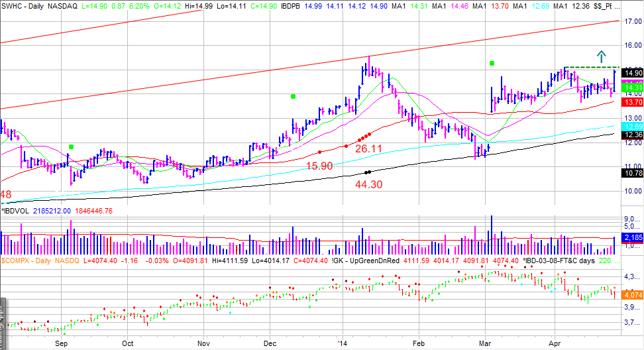
Task: Click the Dec label on time axis
Action: pos(270,343)
